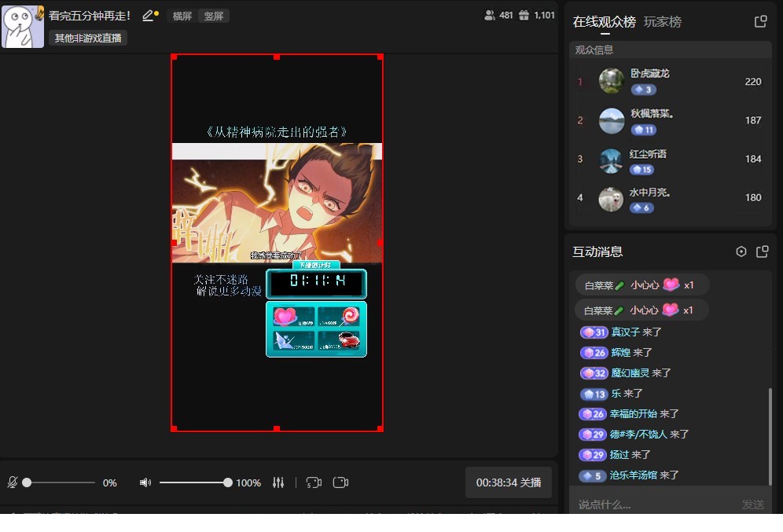Click the lollipop gift in overlay
783x532 pixels.
348,315
